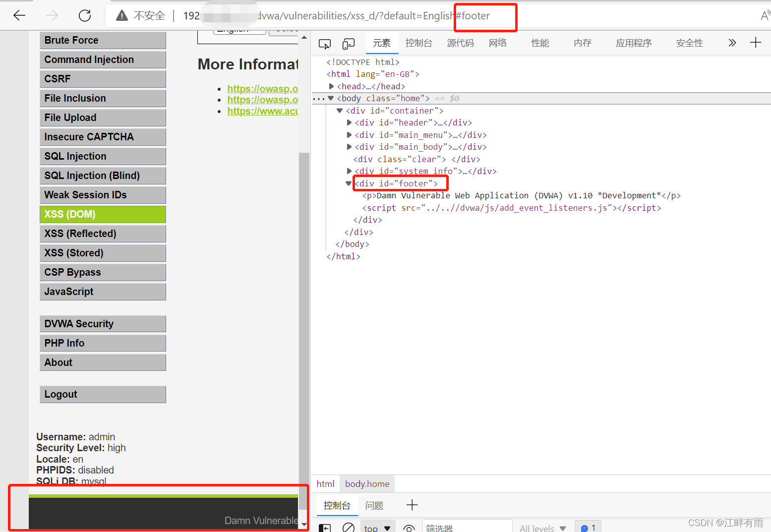
Task: Click the html breadcrumb in DevTools
Action: [326, 484]
